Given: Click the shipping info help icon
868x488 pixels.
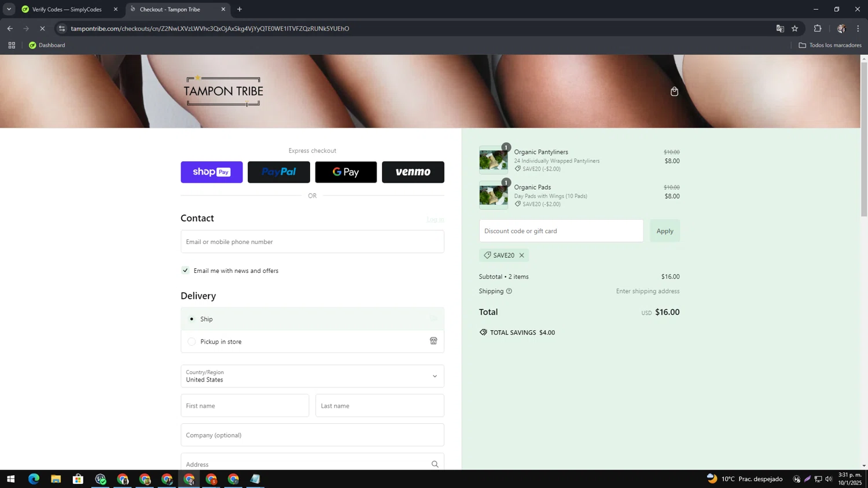Looking at the screenshot, I should click(509, 291).
